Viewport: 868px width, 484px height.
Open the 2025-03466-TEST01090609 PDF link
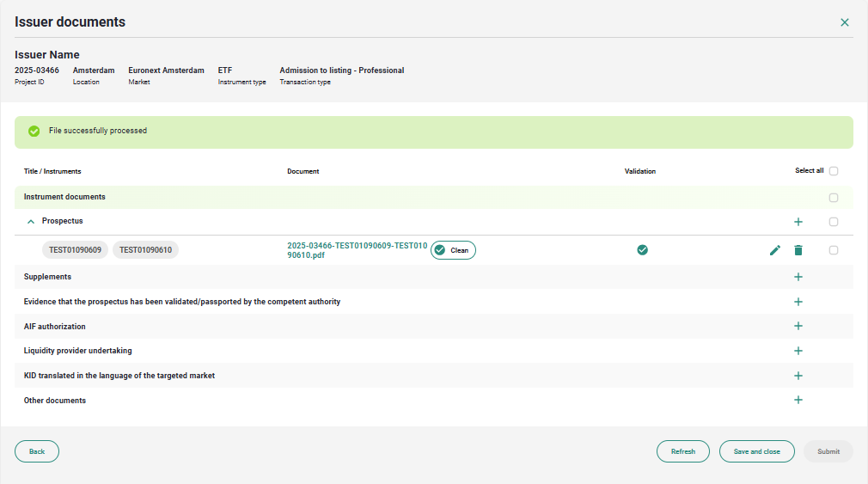[x=357, y=250]
